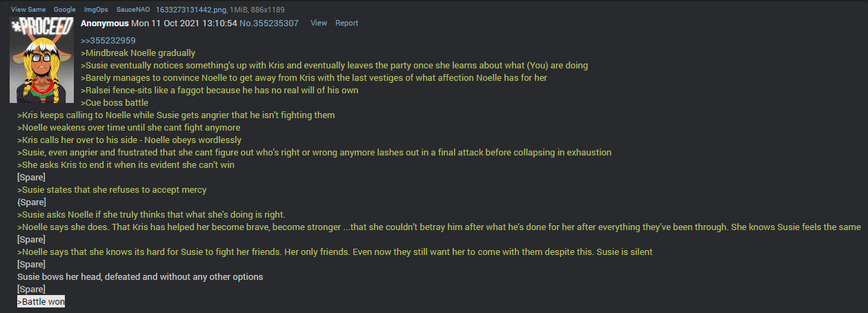
Task: Open the Google reverse image search link
Action: click(x=65, y=10)
